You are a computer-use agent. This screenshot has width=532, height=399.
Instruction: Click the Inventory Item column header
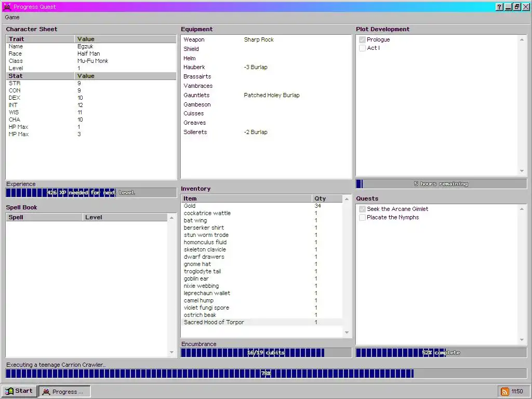coord(247,199)
